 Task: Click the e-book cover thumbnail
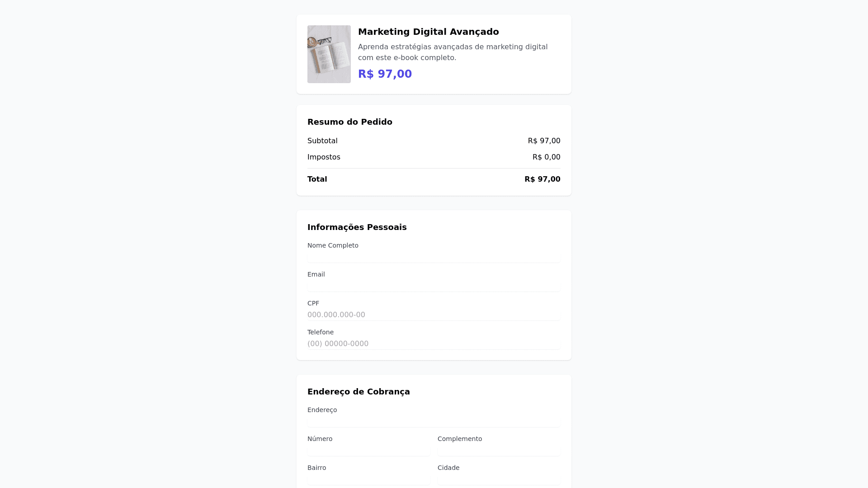329,54
